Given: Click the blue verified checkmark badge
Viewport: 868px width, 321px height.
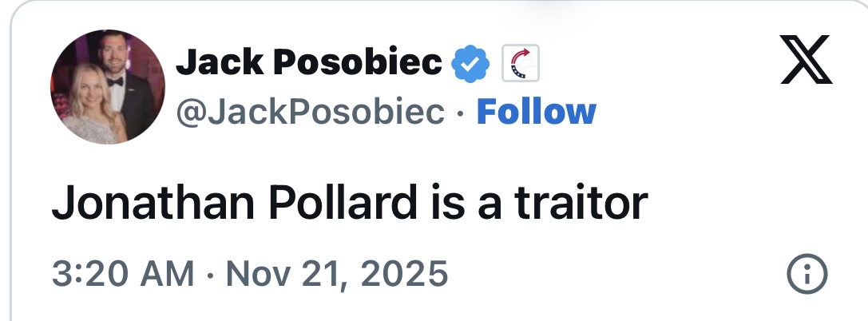Looking at the screenshot, I should pyautogui.click(x=471, y=64).
